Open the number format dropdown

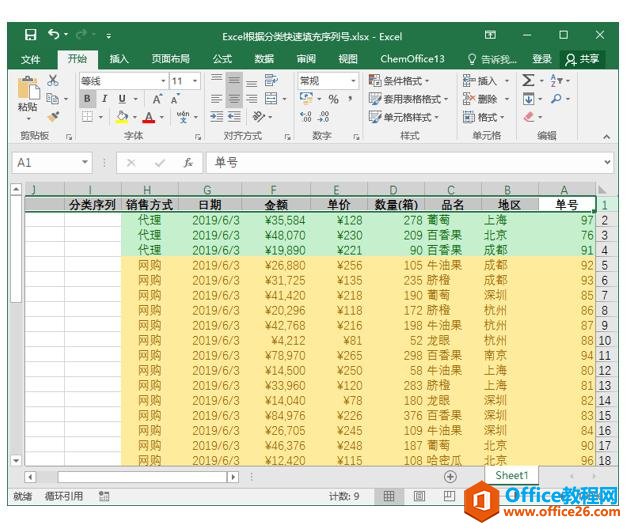[x=353, y=81]
